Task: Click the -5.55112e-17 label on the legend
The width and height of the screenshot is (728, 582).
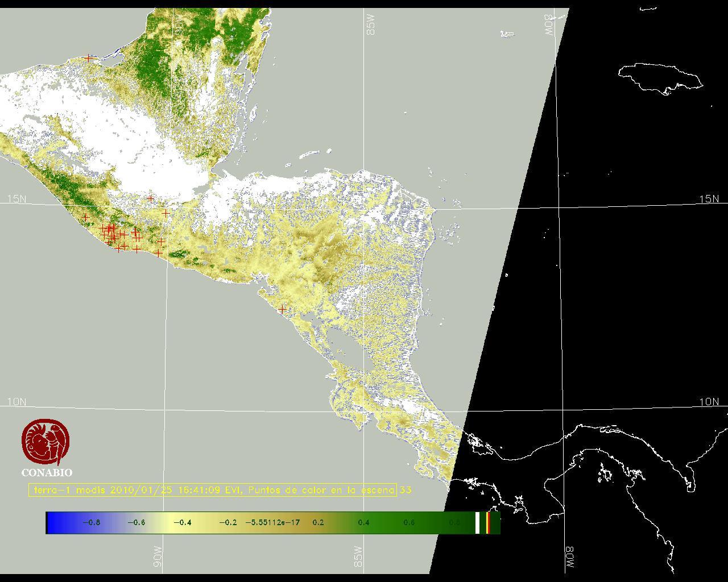Action: click(272, 522)
